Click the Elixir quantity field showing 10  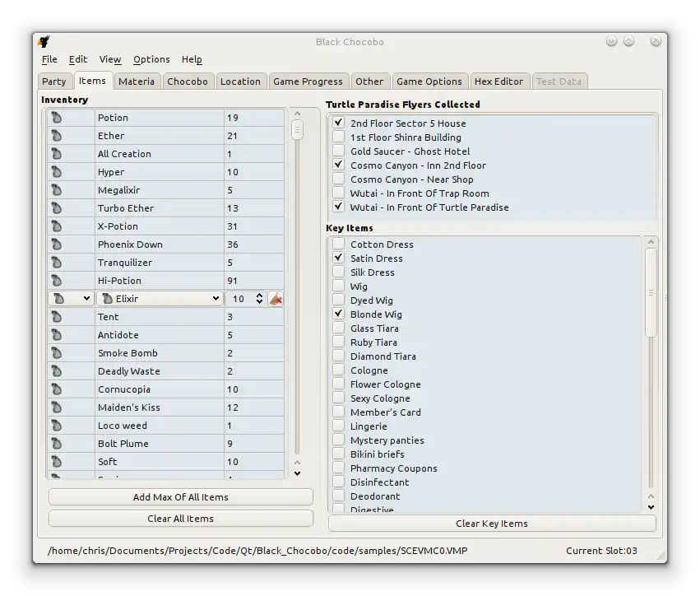239,299
